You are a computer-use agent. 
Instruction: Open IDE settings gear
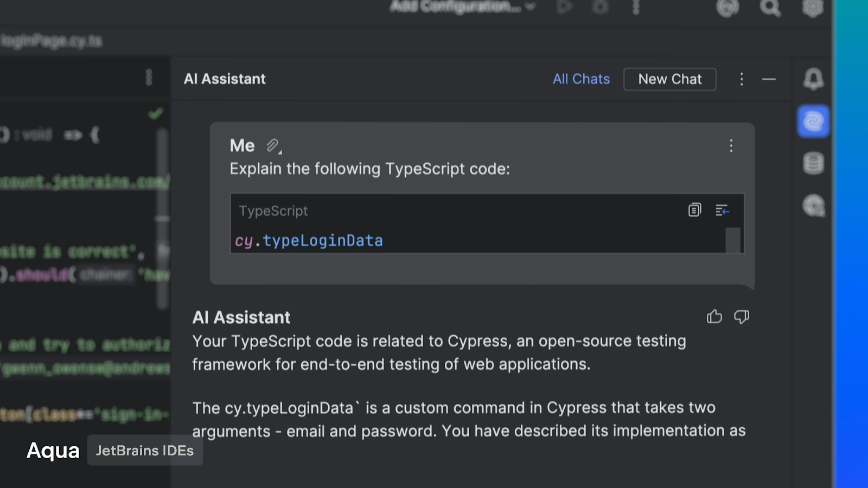tap(812, 8)
